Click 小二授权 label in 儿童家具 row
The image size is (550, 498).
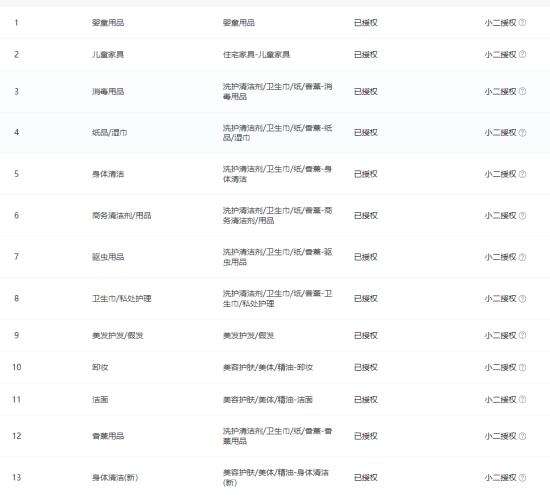click(501, 54)
